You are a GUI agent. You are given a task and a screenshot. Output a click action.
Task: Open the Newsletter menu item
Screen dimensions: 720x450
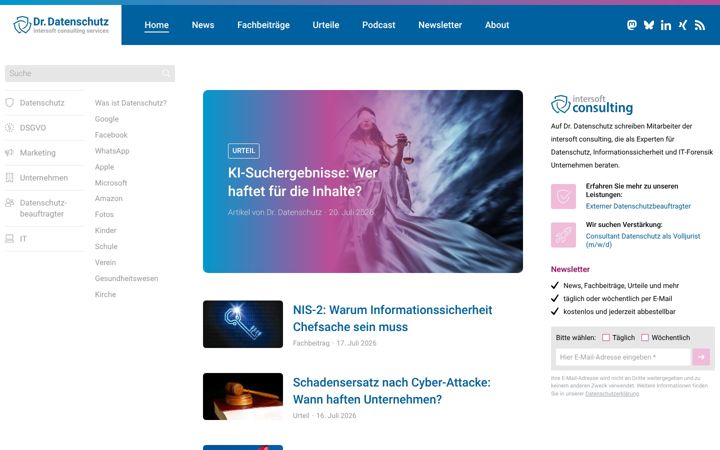point(440,25)
